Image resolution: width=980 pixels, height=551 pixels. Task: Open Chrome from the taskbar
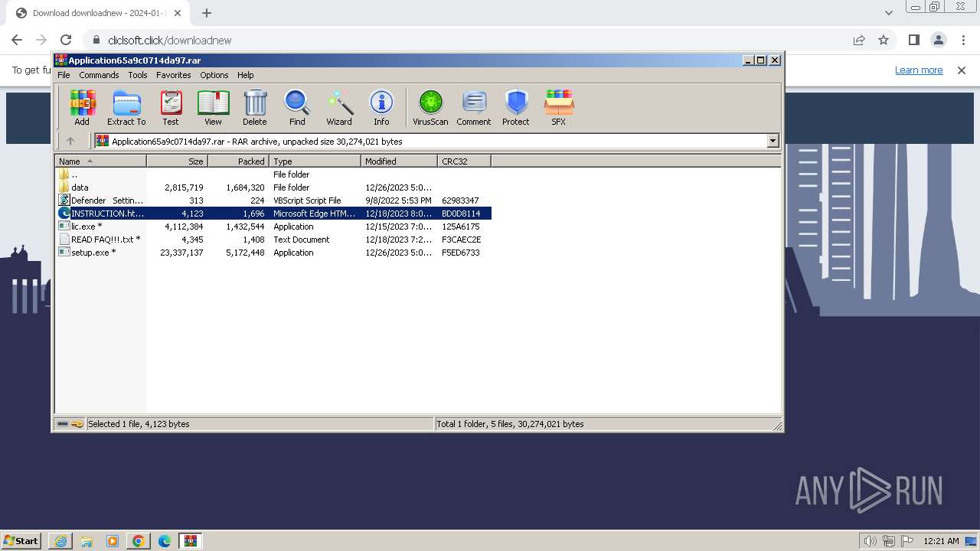[x=138, y=541]
